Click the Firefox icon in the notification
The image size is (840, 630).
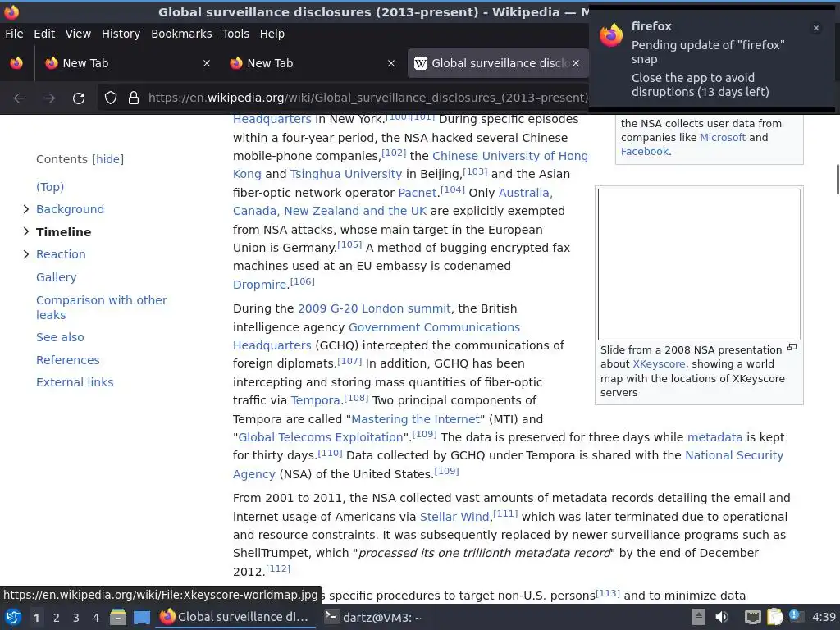point(611,36)
